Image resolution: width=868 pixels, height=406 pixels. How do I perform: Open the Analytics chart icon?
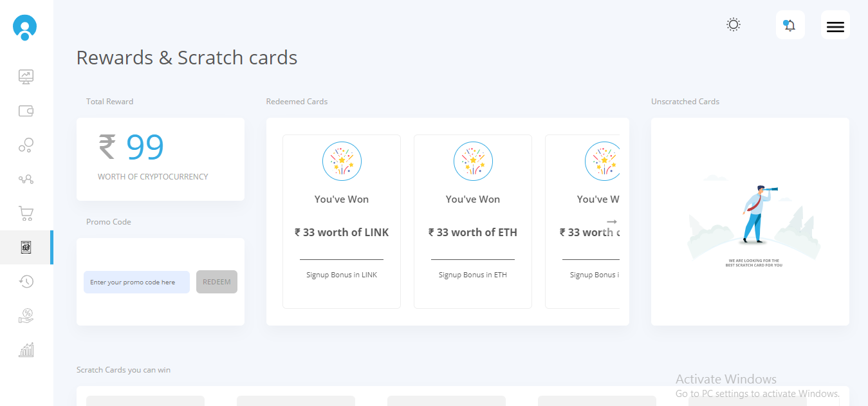[26, 349]
